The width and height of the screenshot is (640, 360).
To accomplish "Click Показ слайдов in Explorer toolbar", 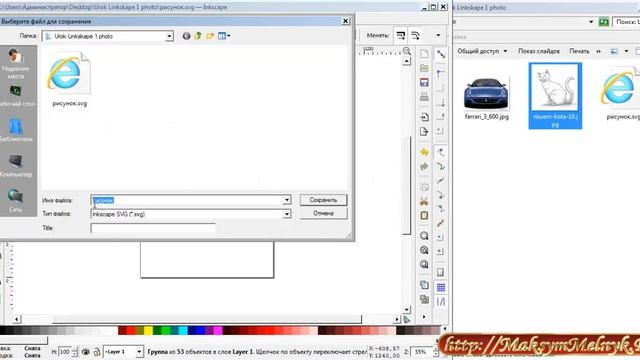I will pyautogui.click(x=539, y=51).
